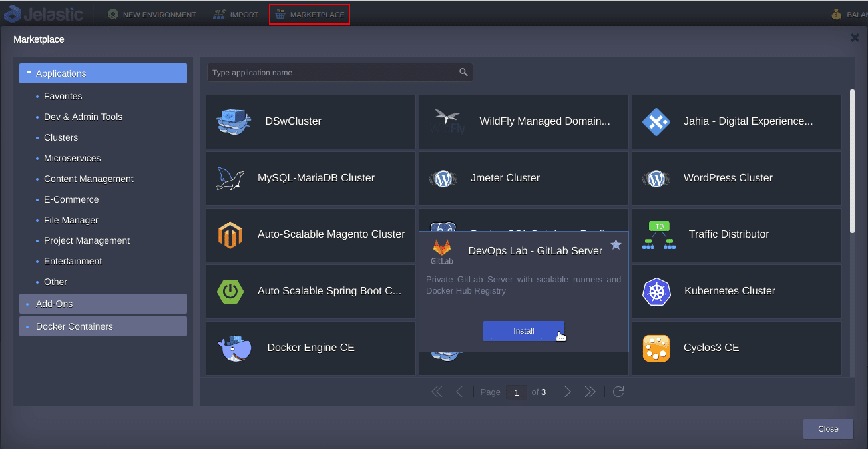Click the Kubernetes Cluster wheel icon
The image size is (868, 449).
pos(656,291)
